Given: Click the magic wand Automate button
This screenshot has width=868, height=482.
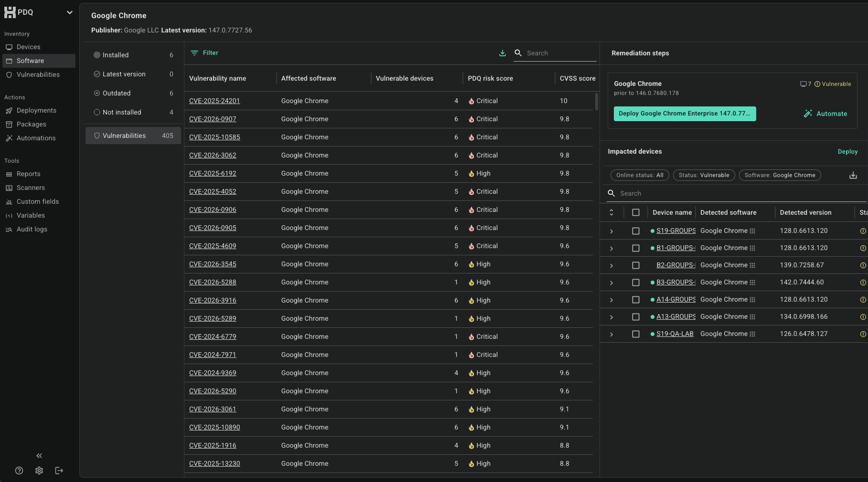Looking at the screenshot, I should 825,114.
